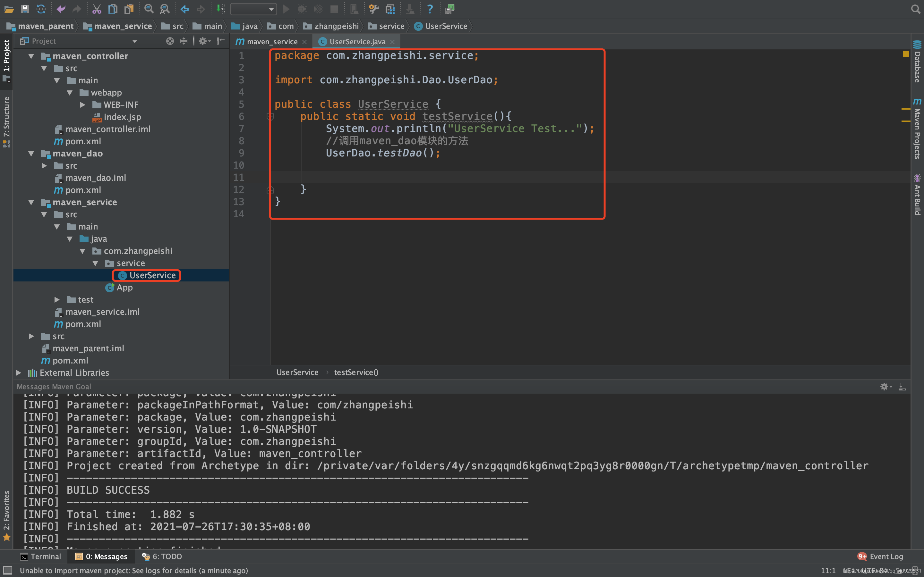Click the Cut scissors icon

(x=97, y=9)
